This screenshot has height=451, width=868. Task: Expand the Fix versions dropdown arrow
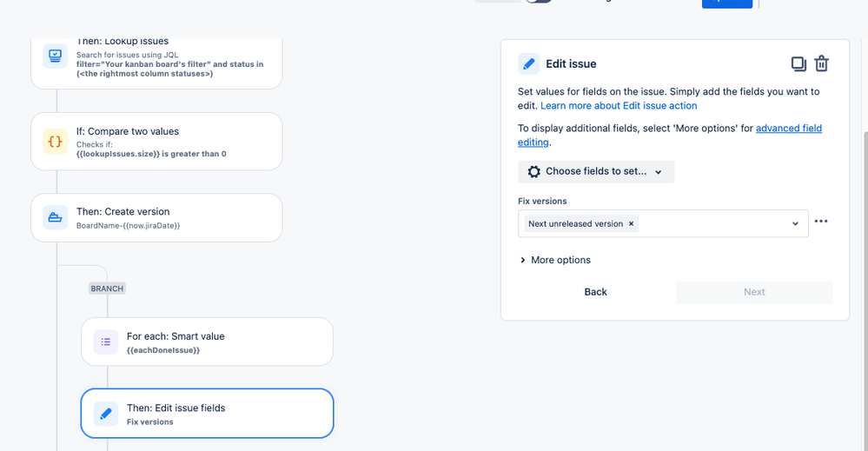[x=795, y=223]
